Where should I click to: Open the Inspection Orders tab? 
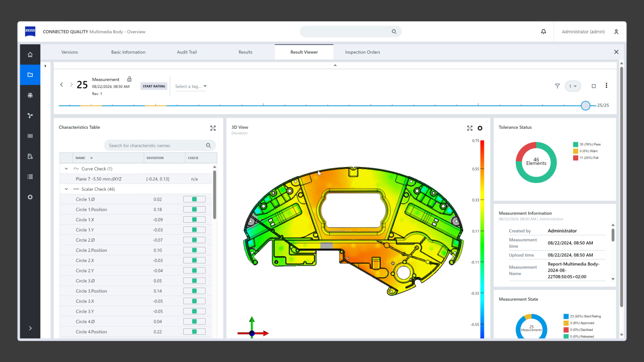click(362, 52)
